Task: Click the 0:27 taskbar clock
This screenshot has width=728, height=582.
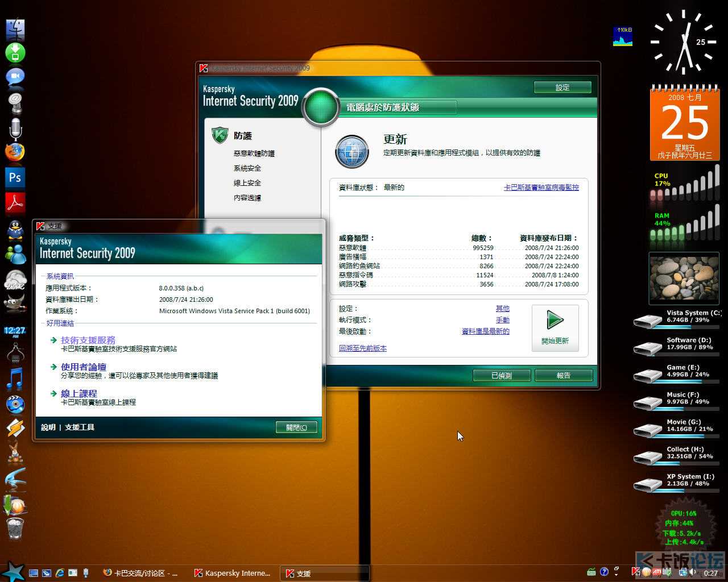Action: coord(711,573)
